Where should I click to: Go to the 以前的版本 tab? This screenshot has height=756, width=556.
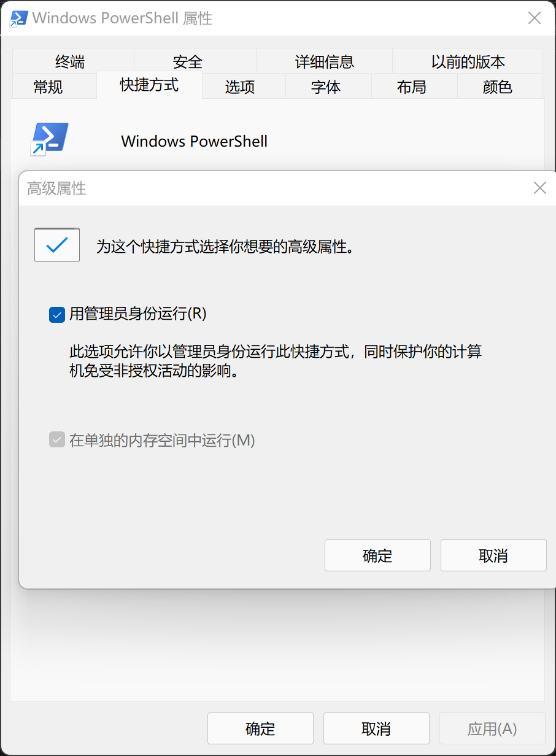point(467,61)
